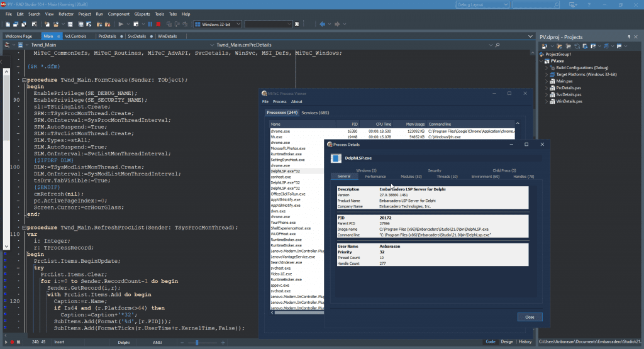
Task: Switch to Design view at bottom
Action: coord(507,341)
